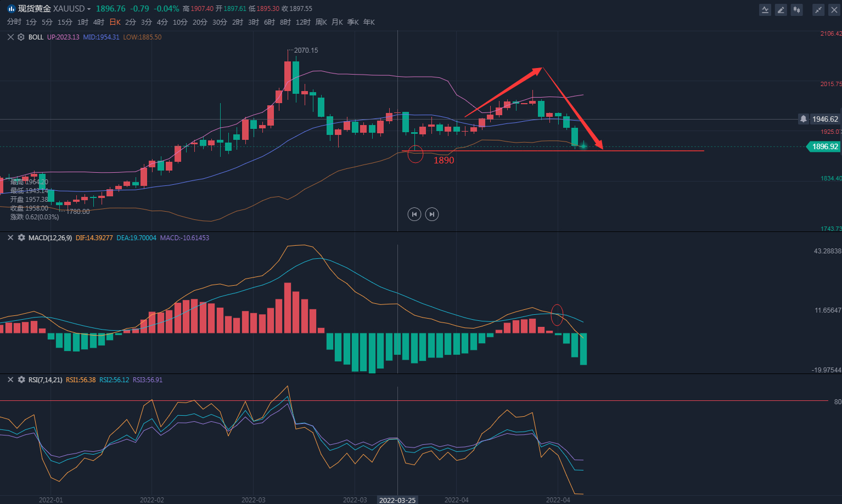This screenshot has width=842, height=504.
Task: Click the DEA:19.70004 value
Action: pyautogui.click(x=137, y=238)
